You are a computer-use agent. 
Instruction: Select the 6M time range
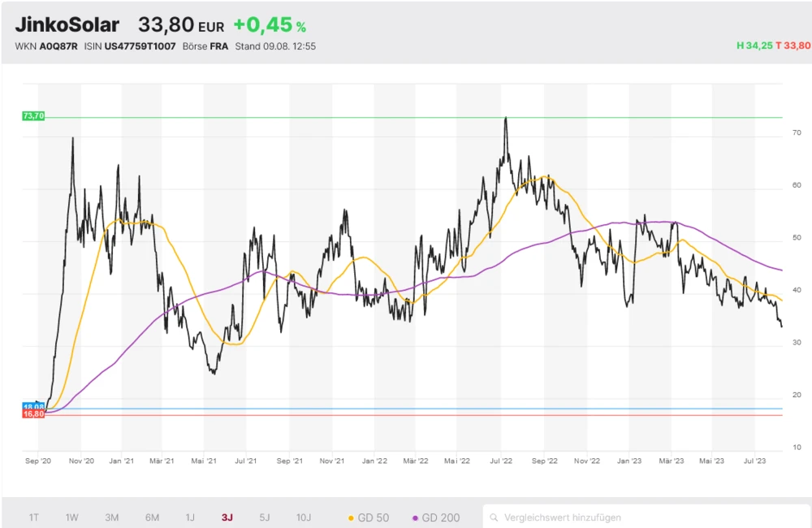click(152, 517)
